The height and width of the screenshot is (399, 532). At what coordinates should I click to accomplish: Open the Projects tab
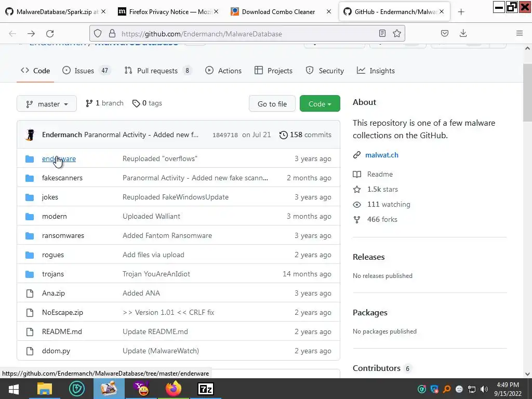click(273, 71)
